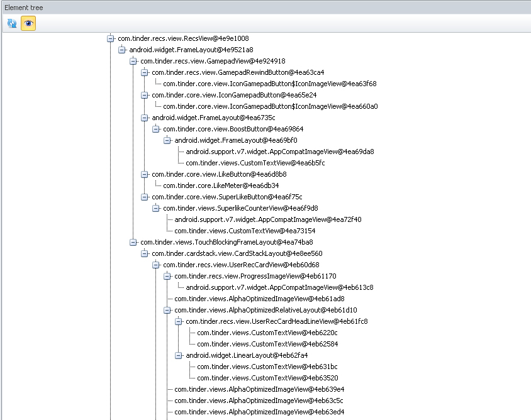Collapse the RecsView@4e9e1008 node
Screen dimensions: 531x420
(x=110, y=38)
